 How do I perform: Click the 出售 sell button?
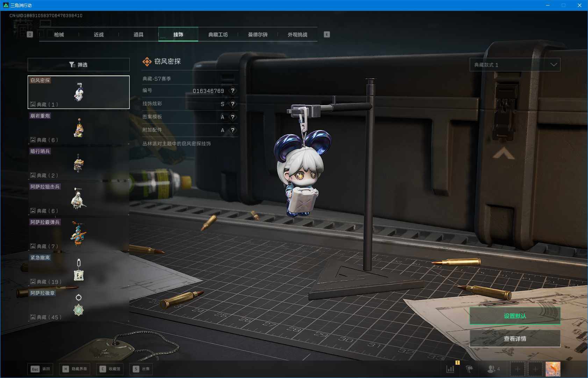coord(141,369)
